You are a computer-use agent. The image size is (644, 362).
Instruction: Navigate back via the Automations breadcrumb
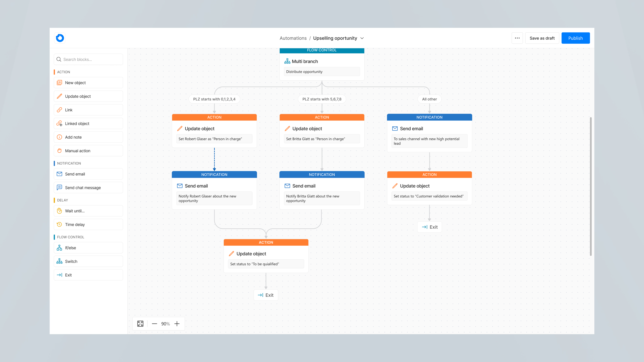(x=293, y=38)
